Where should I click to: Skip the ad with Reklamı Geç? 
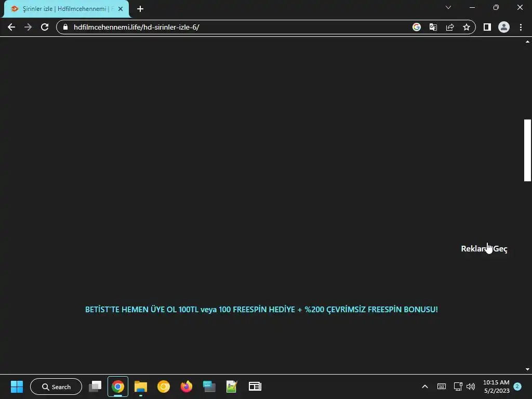click(484, 249)
